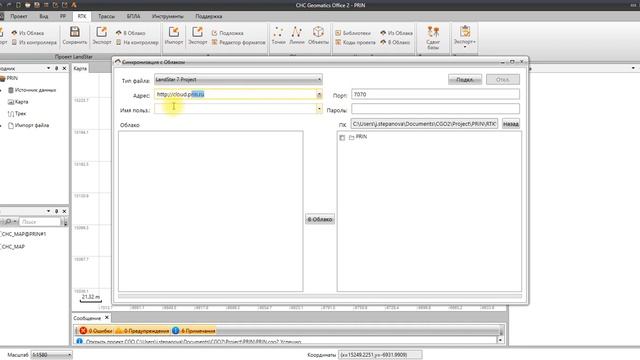Click В Облако next to Коды проекта
Viewport: 640px width, 360px height.
(395, 42)
